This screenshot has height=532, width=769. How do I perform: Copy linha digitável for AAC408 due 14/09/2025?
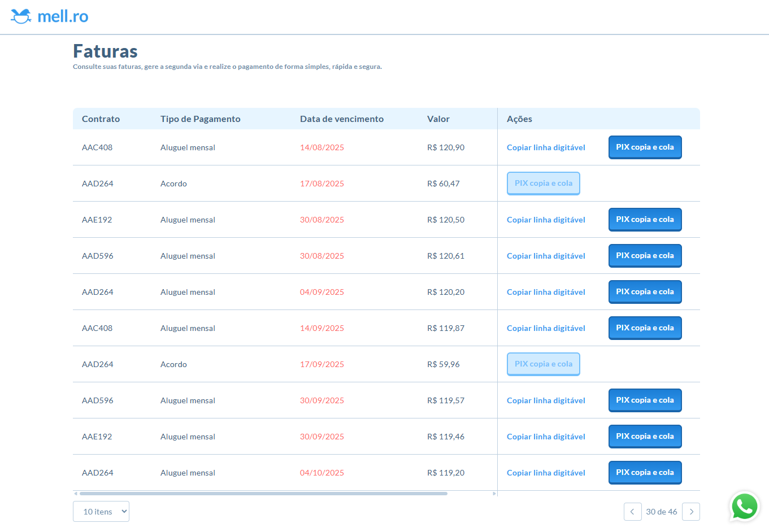546,328
